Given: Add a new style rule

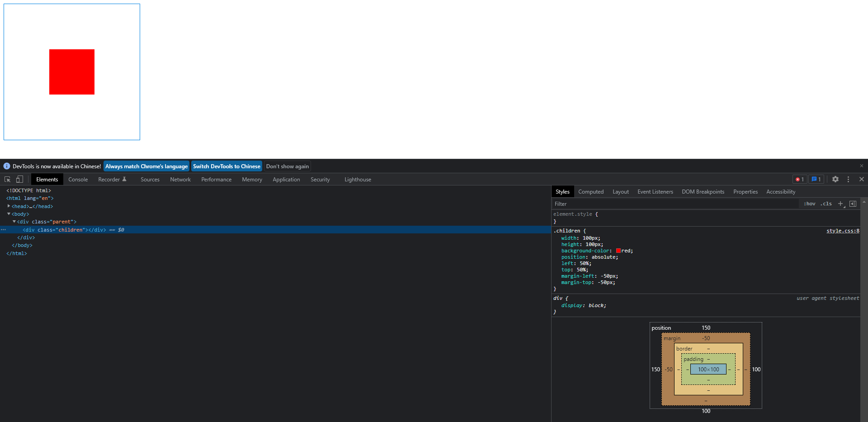Looking at the screenshot, I should click(840, 204).
